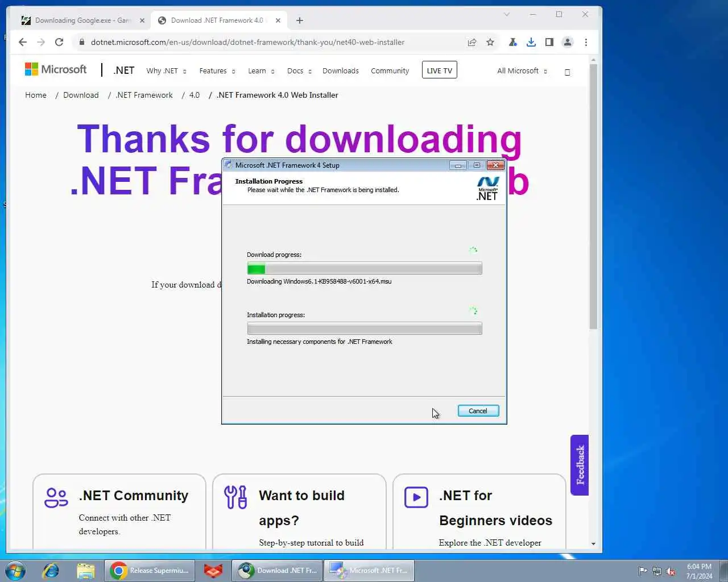Click scrollbar down arrow

593,544
